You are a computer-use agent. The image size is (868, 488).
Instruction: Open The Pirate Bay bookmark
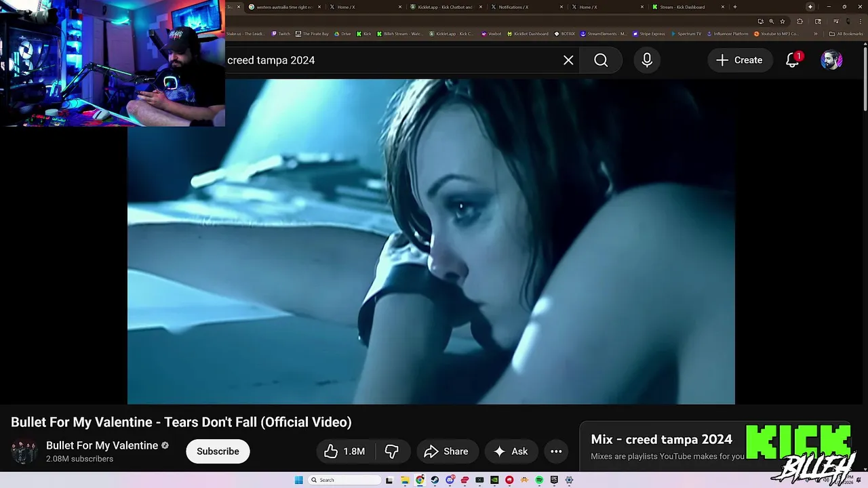(x=312, y=34)
